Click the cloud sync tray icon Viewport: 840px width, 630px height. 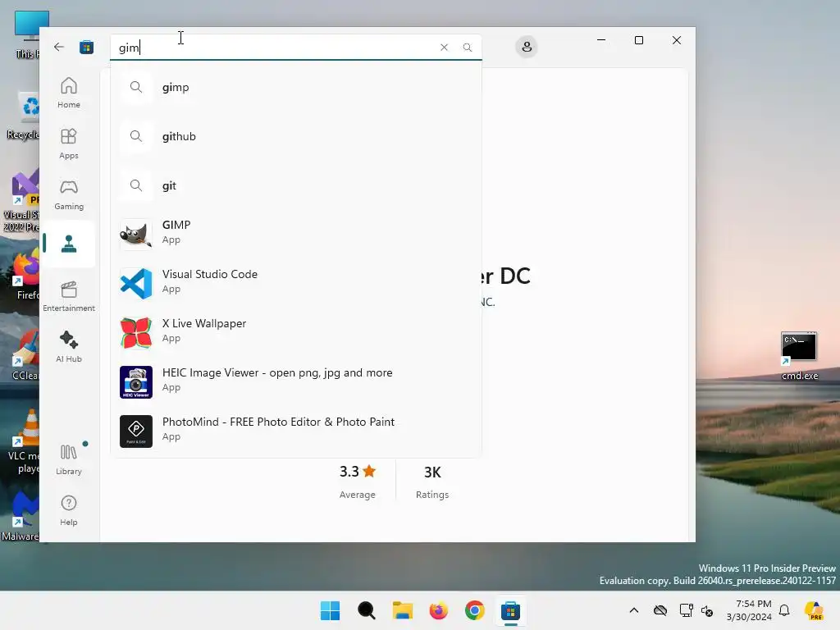[x=660, y=610]
